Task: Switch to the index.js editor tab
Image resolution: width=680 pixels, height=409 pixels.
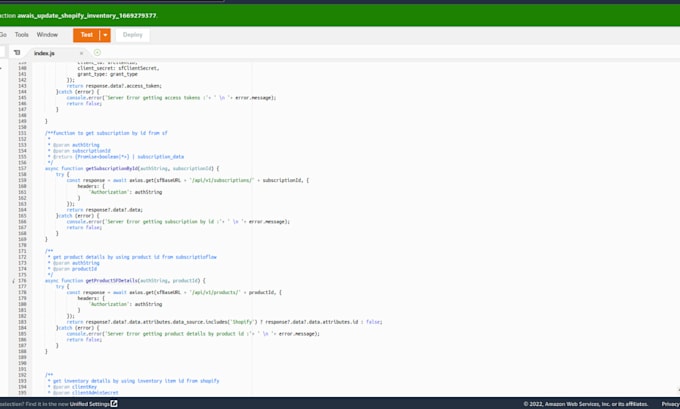Action: (x=44, y=53)
